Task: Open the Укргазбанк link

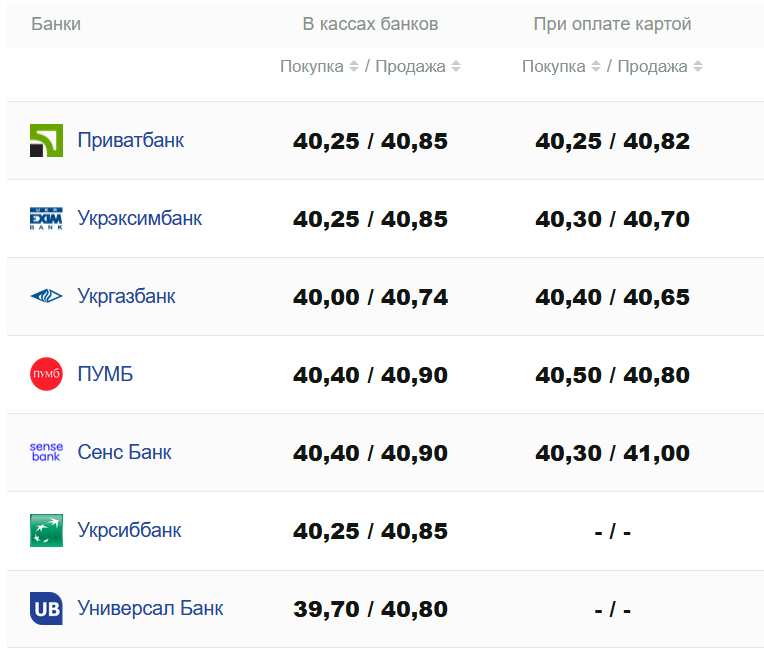Action: click(x=126, y=296)
